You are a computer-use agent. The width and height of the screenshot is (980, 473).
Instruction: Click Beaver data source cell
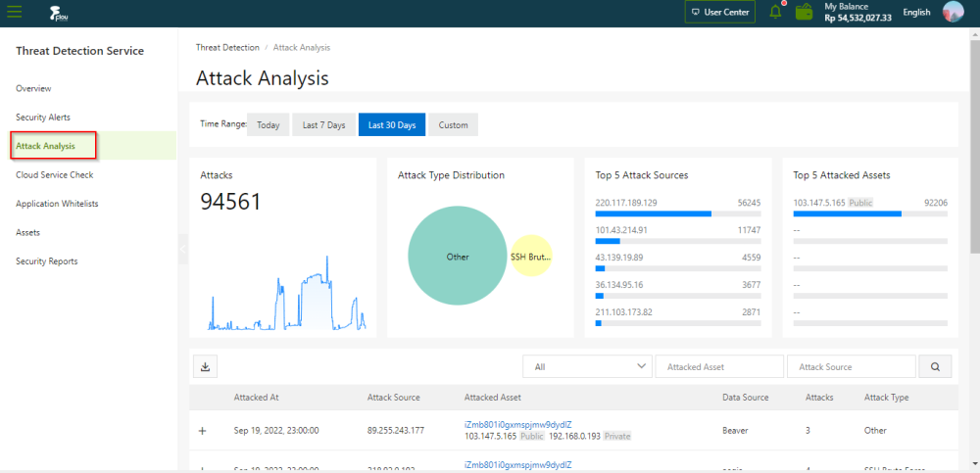(736, 431)
